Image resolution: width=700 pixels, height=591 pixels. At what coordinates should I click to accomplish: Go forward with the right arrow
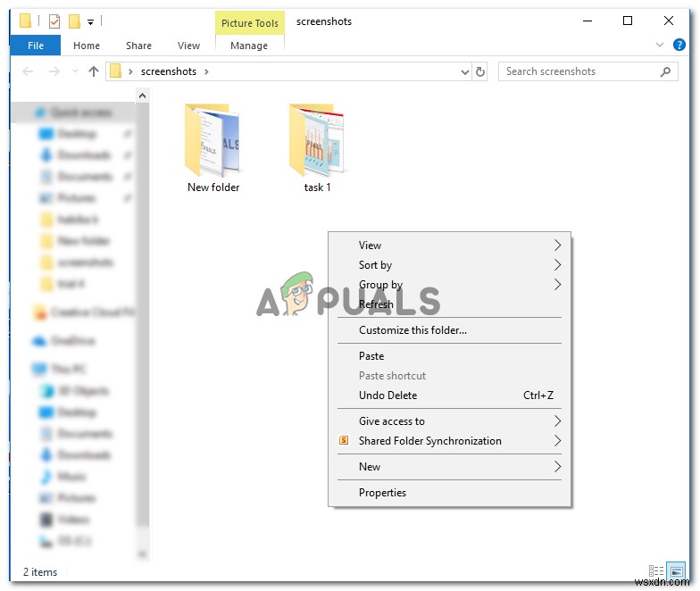tap(54, 71)
